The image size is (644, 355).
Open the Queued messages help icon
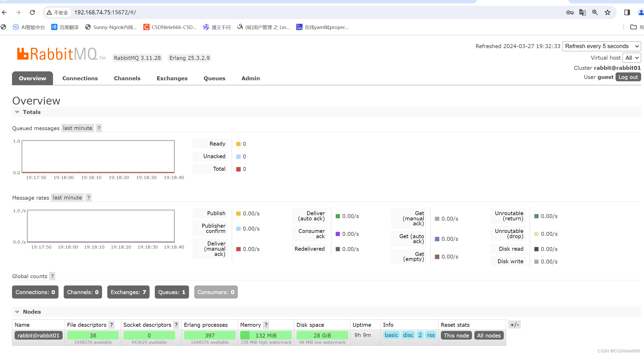pos(99,128)
